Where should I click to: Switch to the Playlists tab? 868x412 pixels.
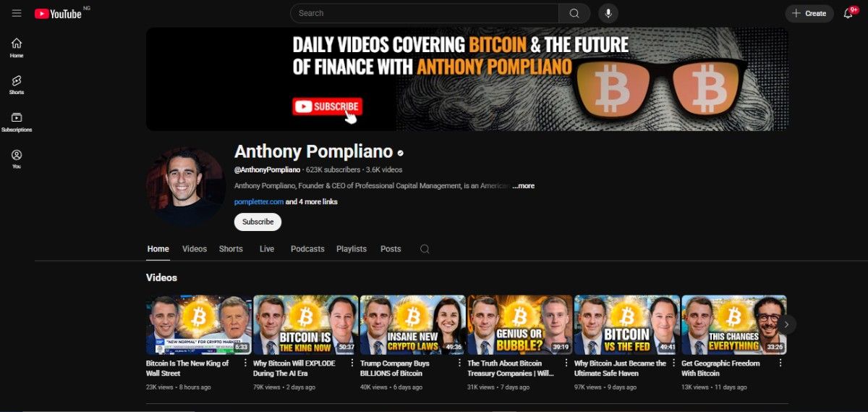pos(352,248)
